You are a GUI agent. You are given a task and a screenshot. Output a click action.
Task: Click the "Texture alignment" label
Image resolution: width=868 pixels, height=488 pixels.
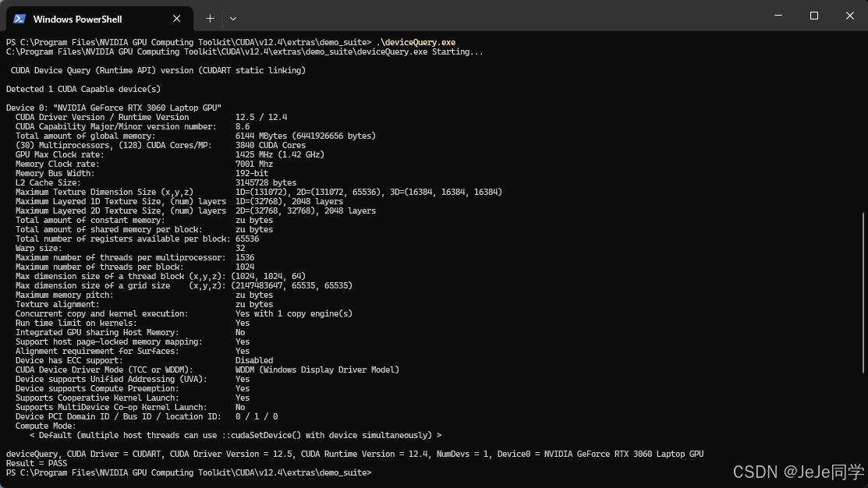click(x=58, y=304)
